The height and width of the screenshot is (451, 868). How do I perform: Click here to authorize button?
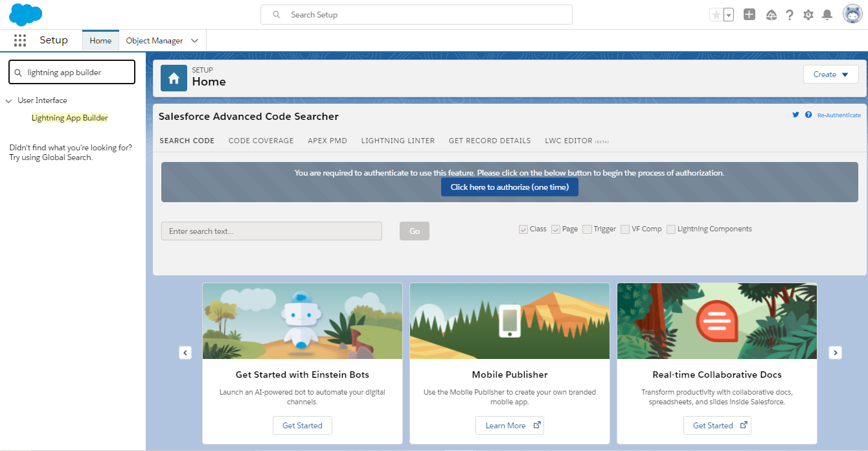[509, 187]
